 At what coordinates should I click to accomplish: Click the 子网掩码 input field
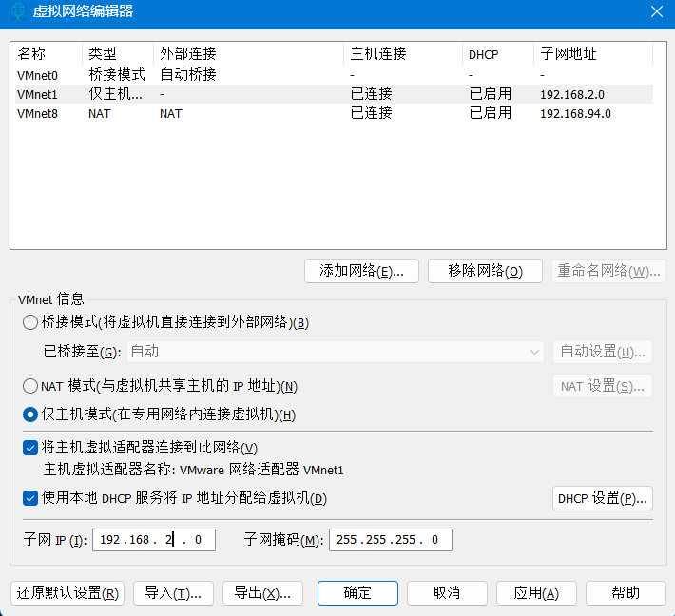click(x=391, y=540)
